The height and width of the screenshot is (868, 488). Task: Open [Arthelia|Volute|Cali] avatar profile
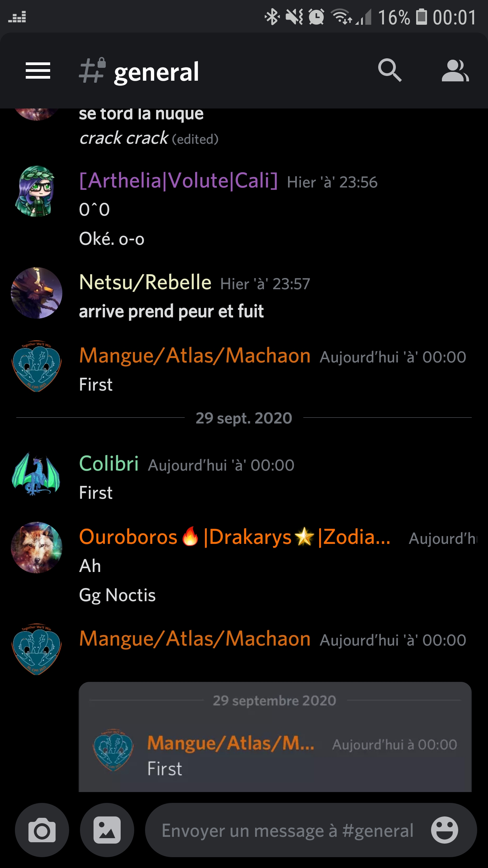click(36, 191)
